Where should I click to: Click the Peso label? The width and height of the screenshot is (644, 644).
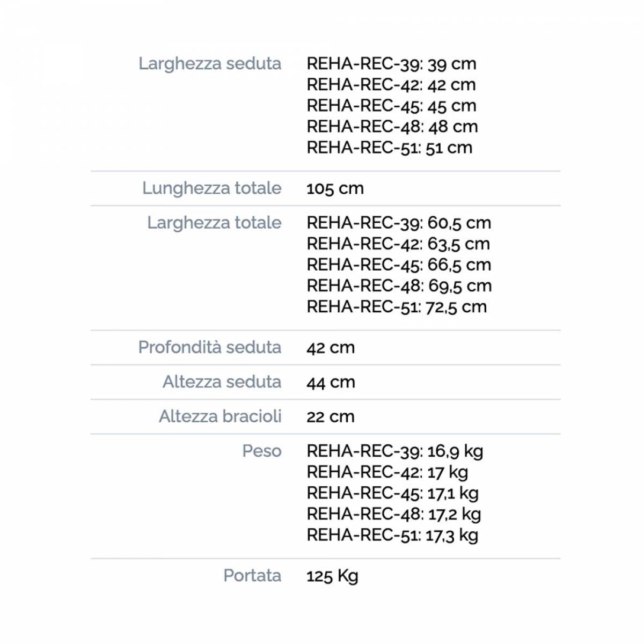point(262,451)
